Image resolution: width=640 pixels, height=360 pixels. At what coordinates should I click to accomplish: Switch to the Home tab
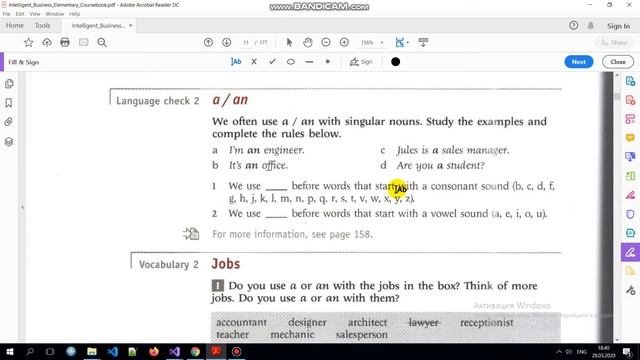[x=15, y=26]
